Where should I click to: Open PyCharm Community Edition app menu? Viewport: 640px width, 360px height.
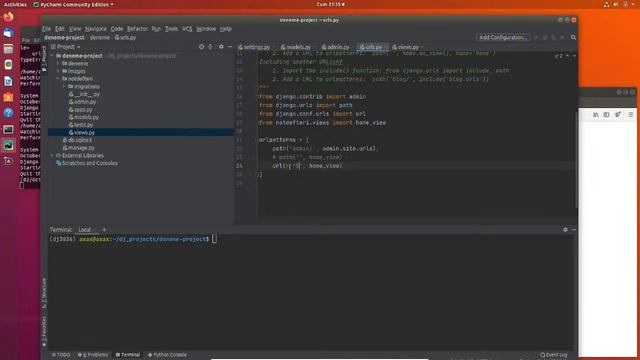click(73, 4)
